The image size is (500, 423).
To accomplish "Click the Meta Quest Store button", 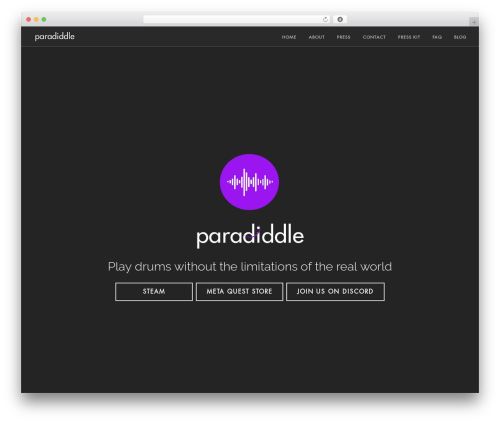I will point(239,292).
